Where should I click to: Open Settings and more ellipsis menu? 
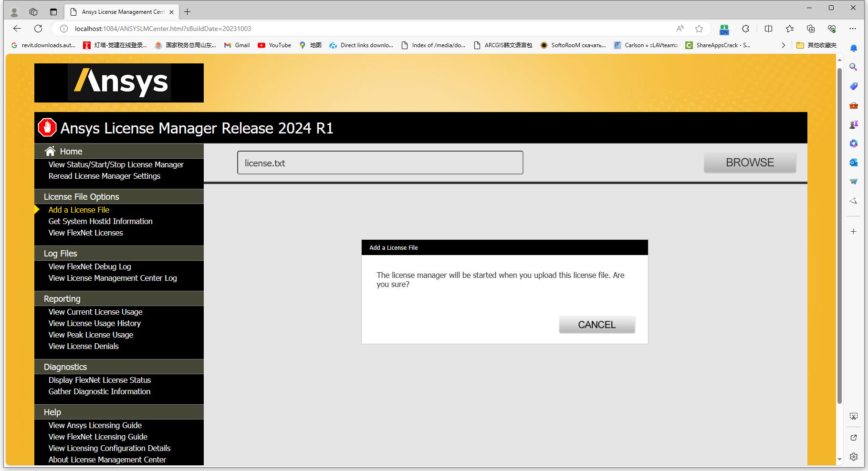coord(853,29)
